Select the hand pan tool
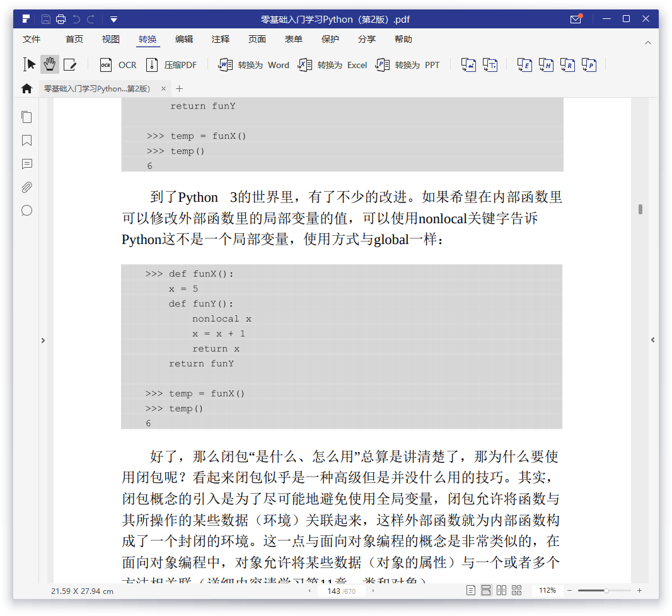This screenshot has width=672, height=616. [50, 64]
